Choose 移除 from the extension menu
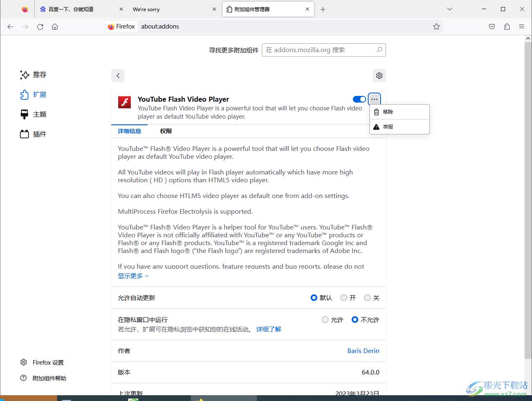The width and height of the screenshot is (532, 401). (x=400, y=112)
